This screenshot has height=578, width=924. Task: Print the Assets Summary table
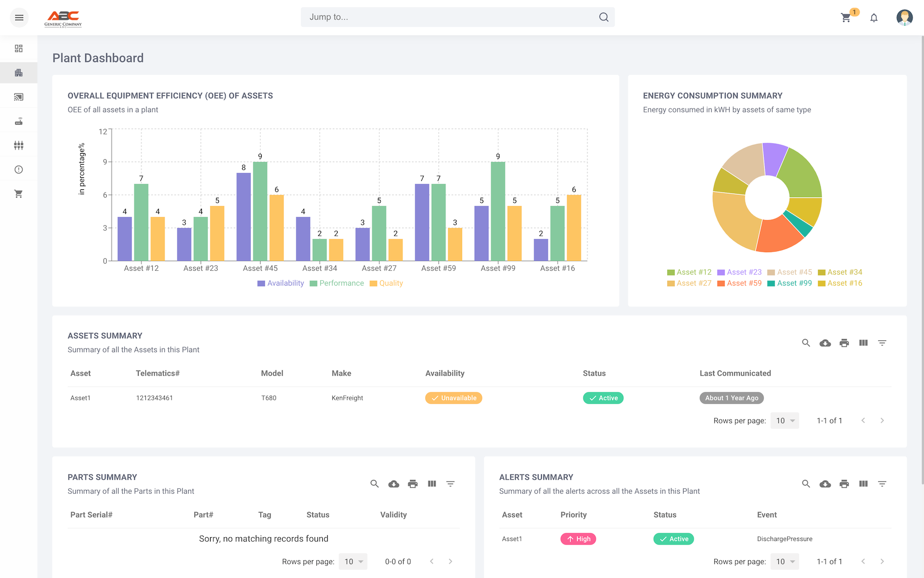(844, 343)
